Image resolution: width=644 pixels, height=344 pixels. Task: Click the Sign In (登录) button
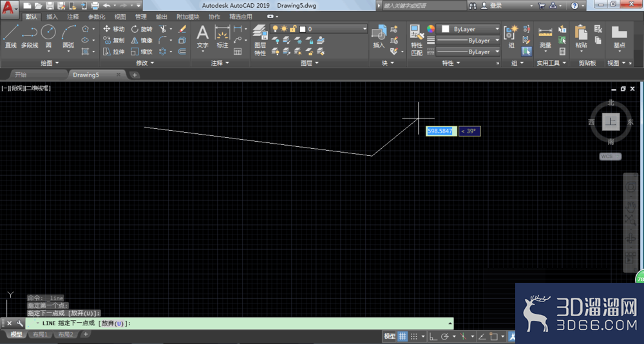click(491, 6)
